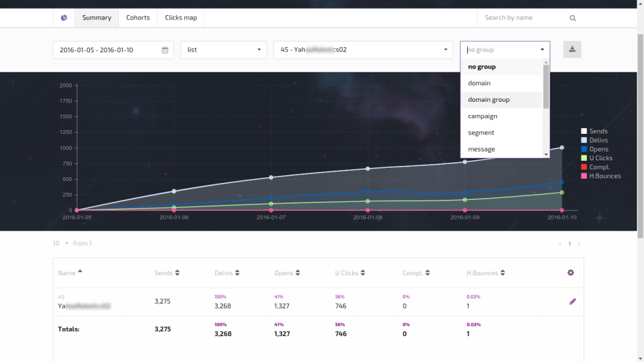
Task: Toggle the H.Bounces legend swatch
Action: [x=584, y=176]
